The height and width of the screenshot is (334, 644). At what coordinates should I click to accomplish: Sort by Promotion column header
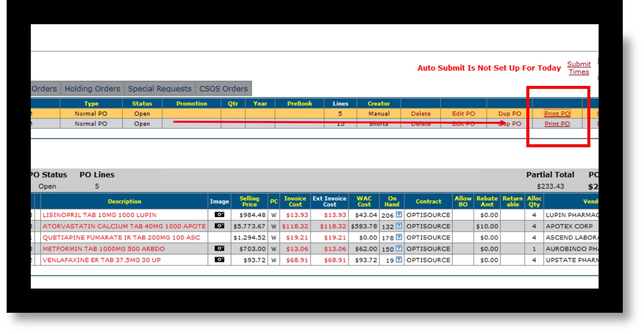coord(192,103)
